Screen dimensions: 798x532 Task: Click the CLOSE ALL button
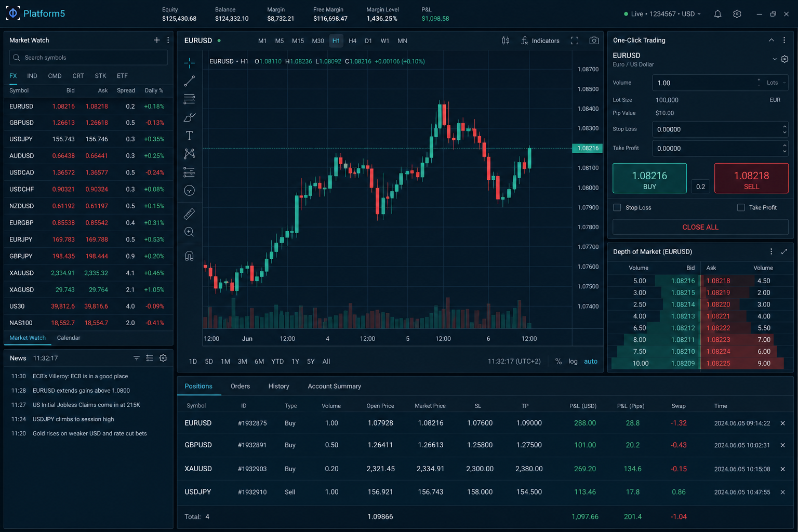[x=700, y=227]
